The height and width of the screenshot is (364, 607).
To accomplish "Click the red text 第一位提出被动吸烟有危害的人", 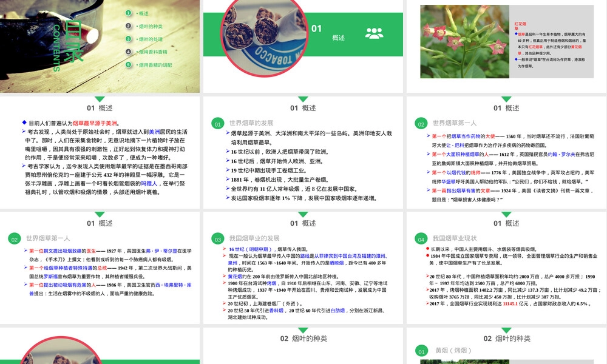I will point(63,285).
